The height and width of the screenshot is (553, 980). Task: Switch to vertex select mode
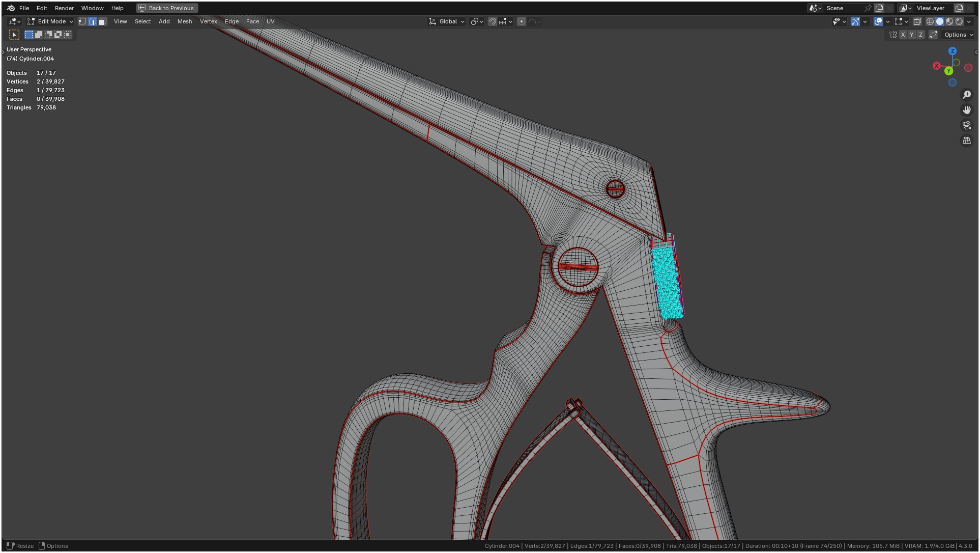[x=82, y=21]
